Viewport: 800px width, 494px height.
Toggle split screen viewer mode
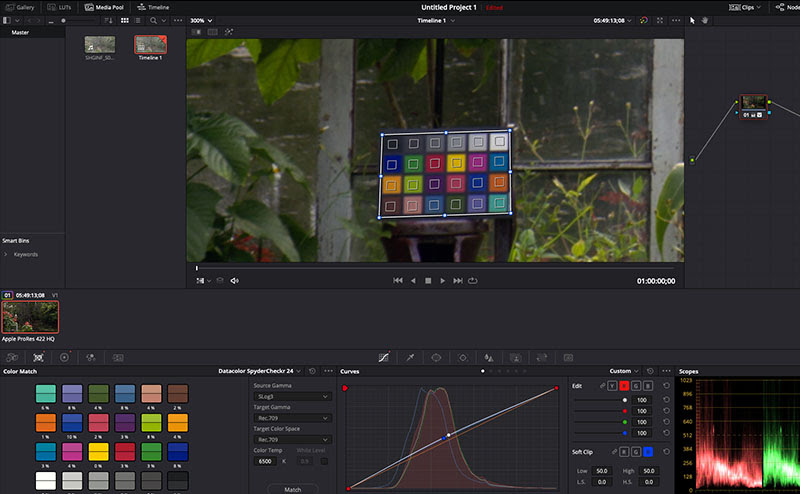click(213, 32)
